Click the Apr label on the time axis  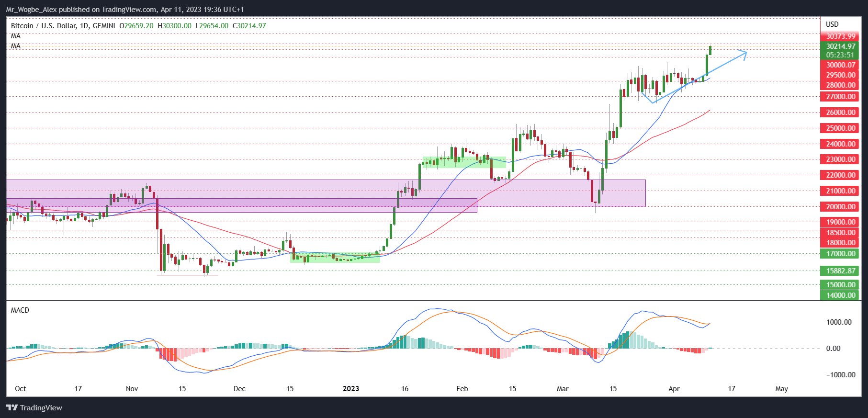[674, 389]
